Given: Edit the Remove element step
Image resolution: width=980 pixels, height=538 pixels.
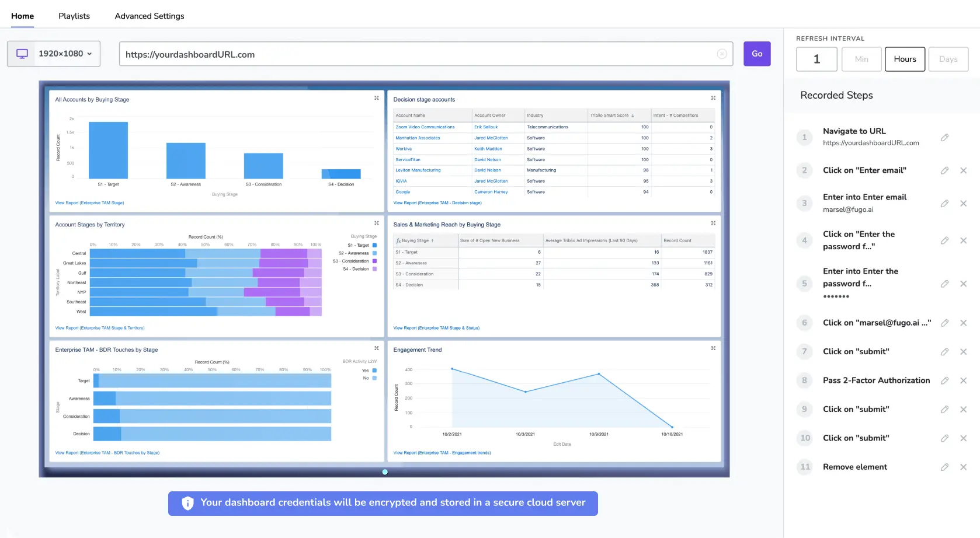Looking at the screenshot, I should point(944,467).
